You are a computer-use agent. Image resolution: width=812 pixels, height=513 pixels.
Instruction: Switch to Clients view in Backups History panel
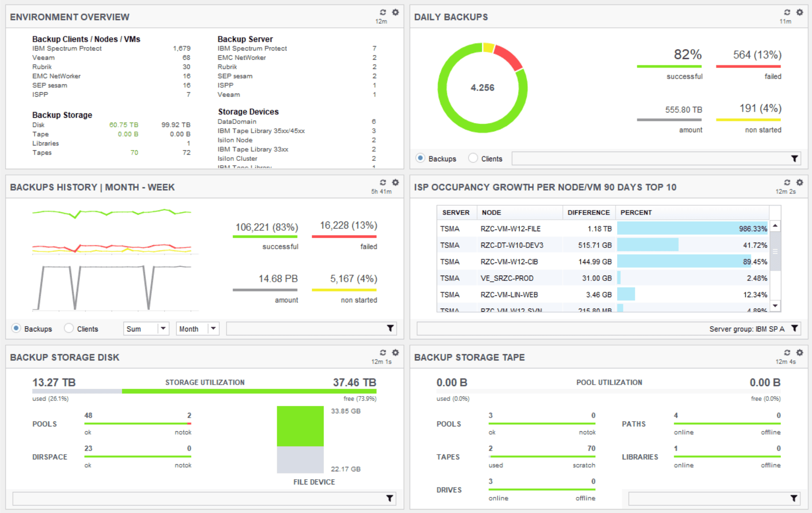pyautogui.click(x=69, y=328)
